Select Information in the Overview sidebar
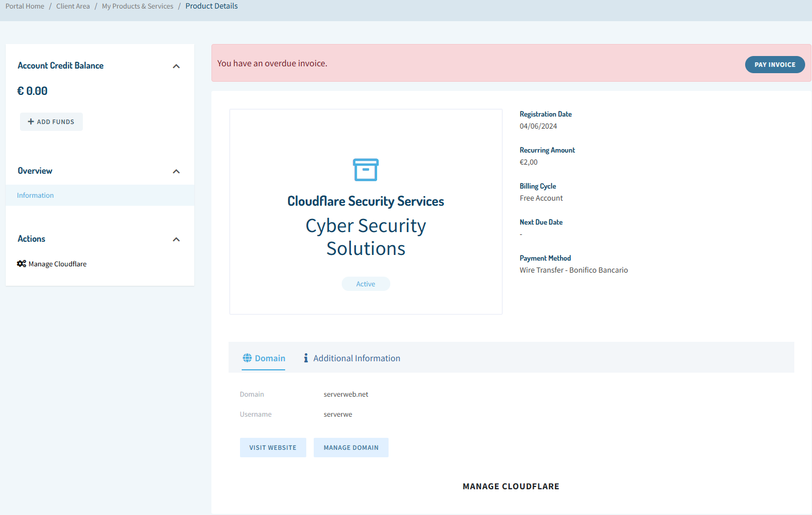812x515 pixels. [x=35, y=195]
